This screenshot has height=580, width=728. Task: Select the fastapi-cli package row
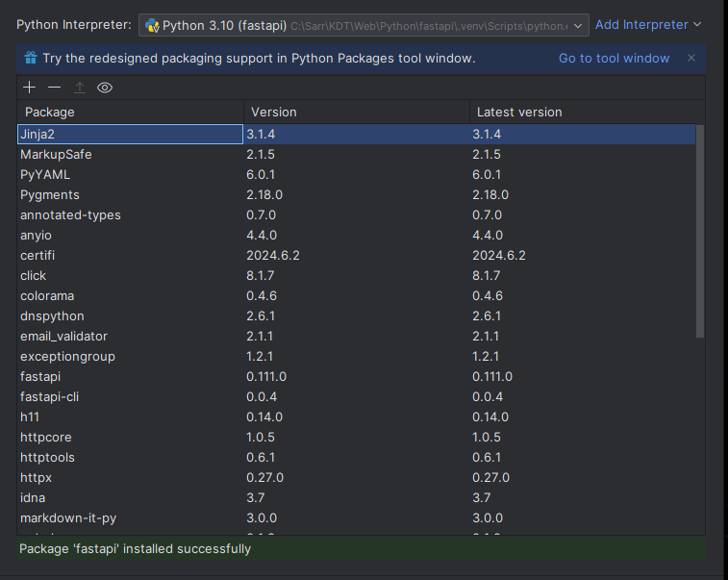[357, 396]
